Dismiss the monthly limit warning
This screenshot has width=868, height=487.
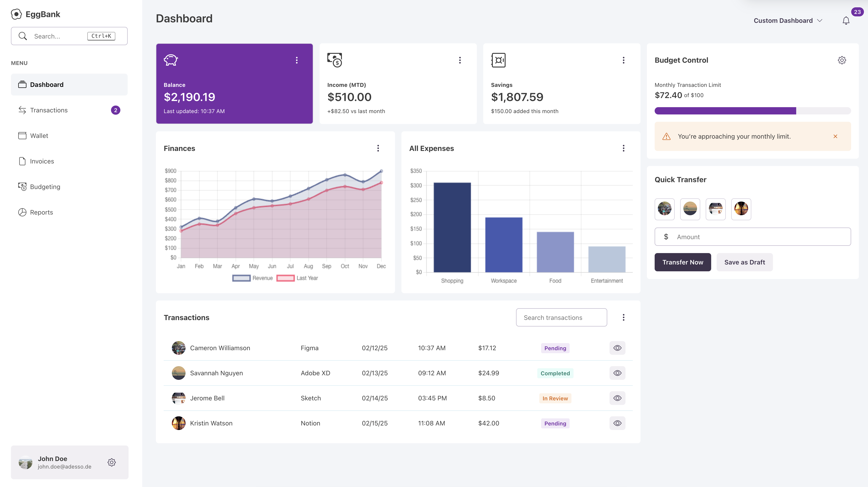(x=835, y=137)
